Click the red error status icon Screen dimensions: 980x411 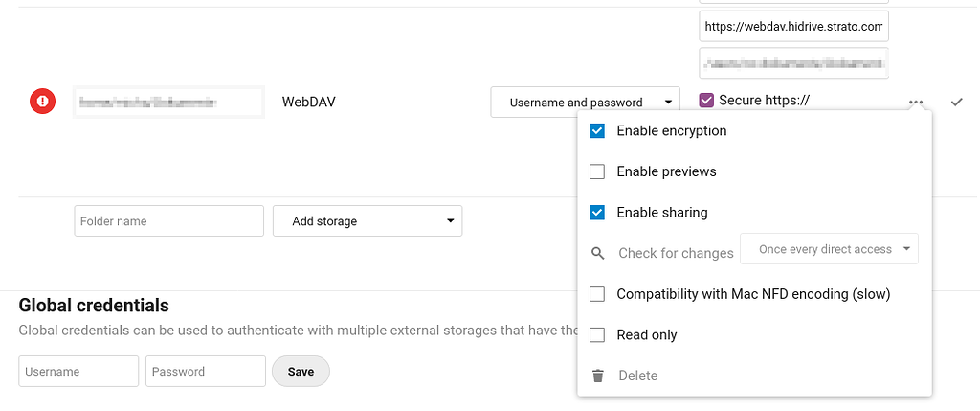pos(42,101)
